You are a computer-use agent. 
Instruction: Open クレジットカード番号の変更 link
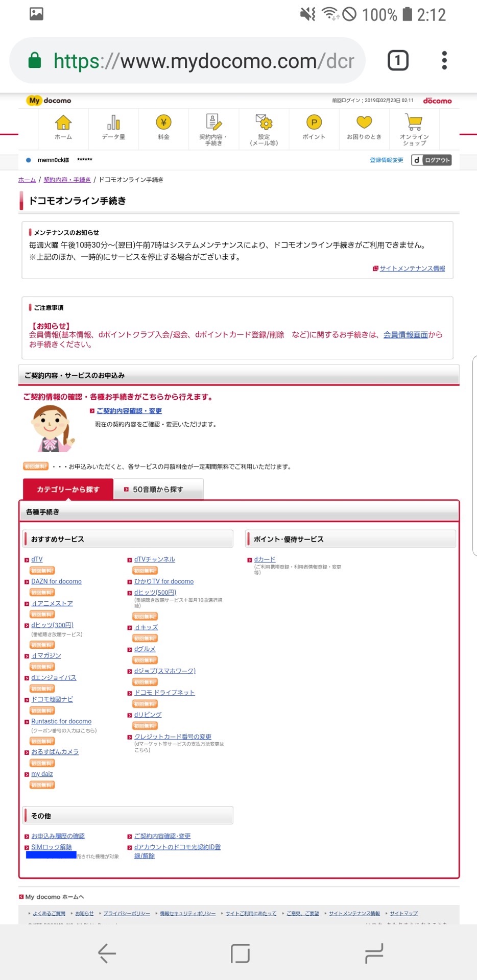click(173, 737)
